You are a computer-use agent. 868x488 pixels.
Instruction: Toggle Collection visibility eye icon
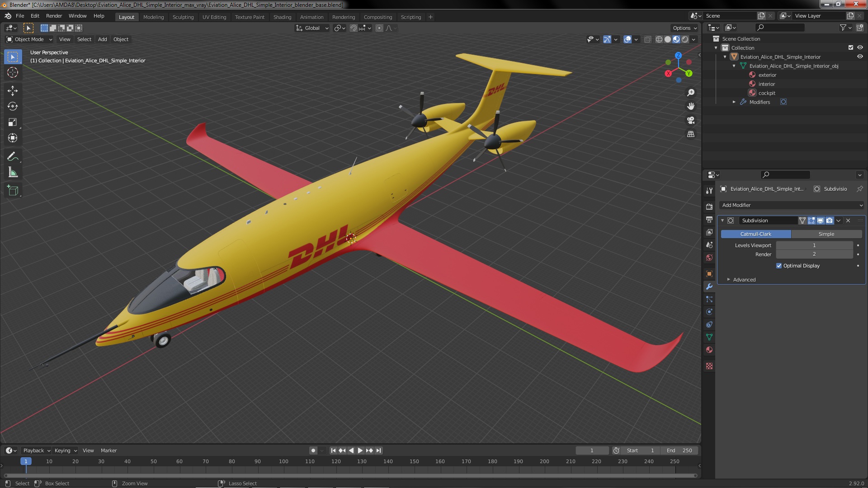(860, 47)
